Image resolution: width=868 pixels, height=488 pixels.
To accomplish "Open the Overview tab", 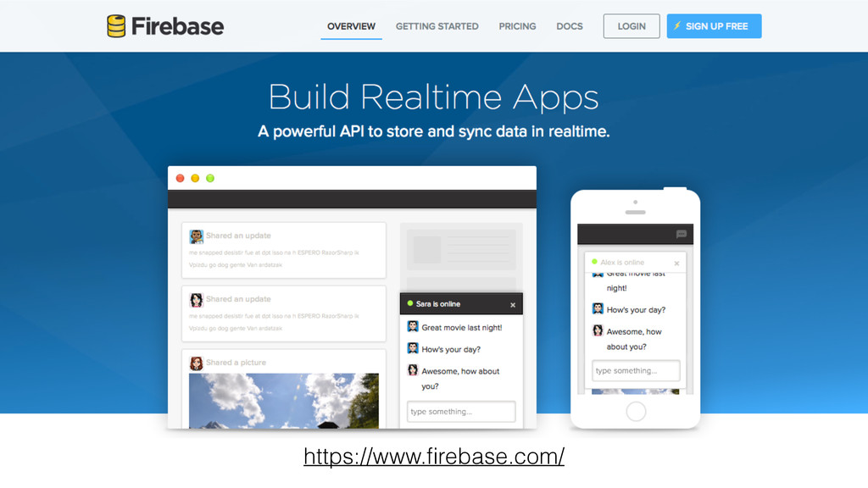I will (351, 26).
